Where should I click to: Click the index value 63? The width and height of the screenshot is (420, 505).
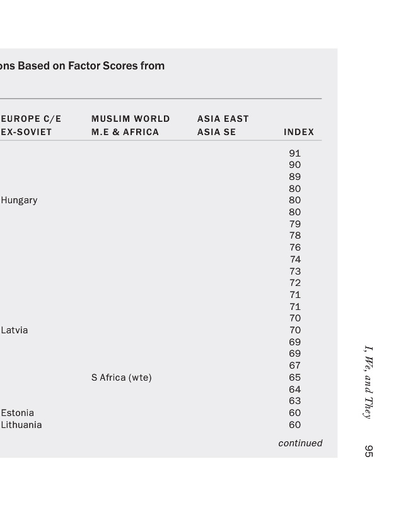[x=295, y=401]
